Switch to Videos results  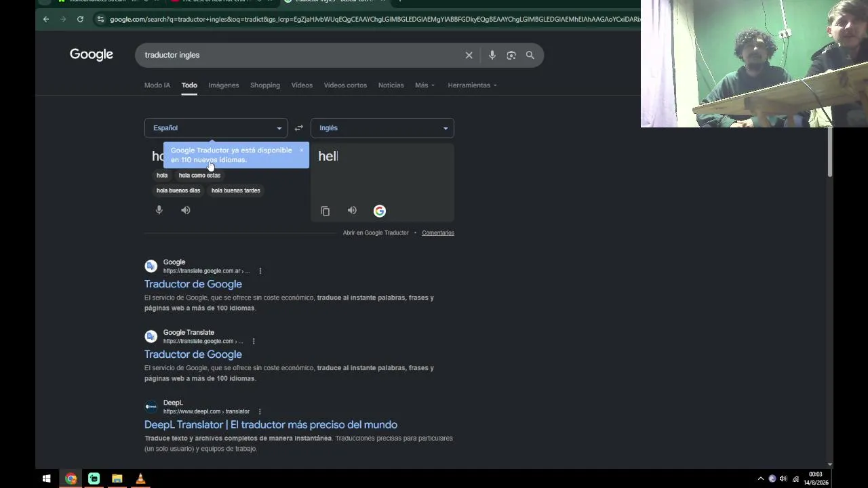[x=302, y=85]
